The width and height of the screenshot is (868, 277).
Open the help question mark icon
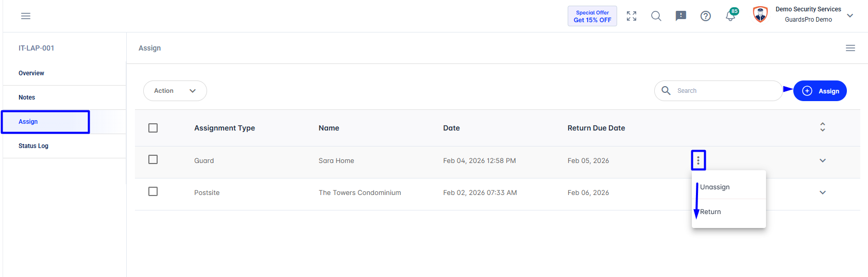706,16
